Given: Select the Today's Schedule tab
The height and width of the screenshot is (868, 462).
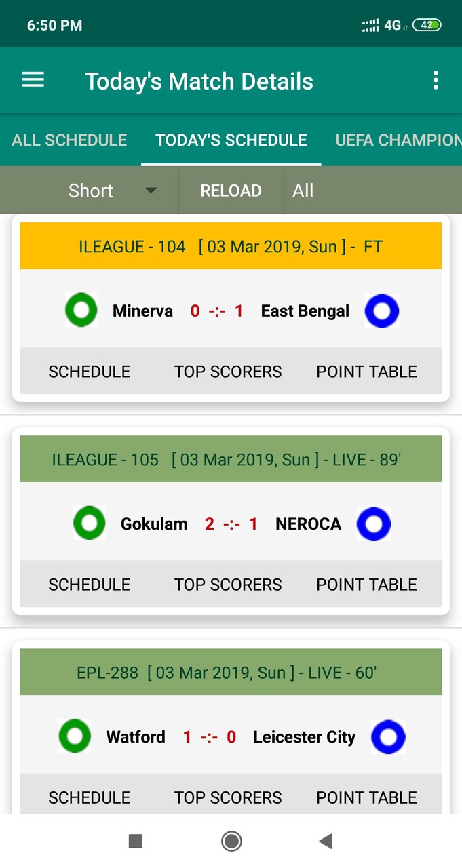Looking at the screenshot, I should click(231, 140).
